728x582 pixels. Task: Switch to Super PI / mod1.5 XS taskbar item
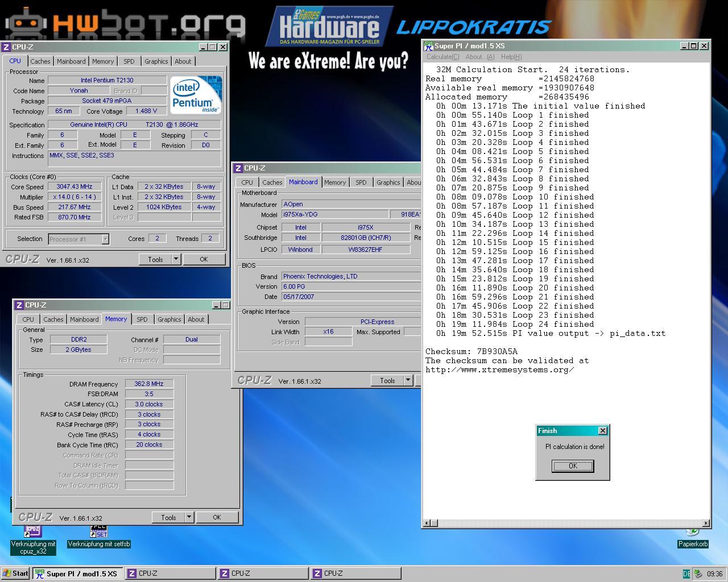pos(77,573)
